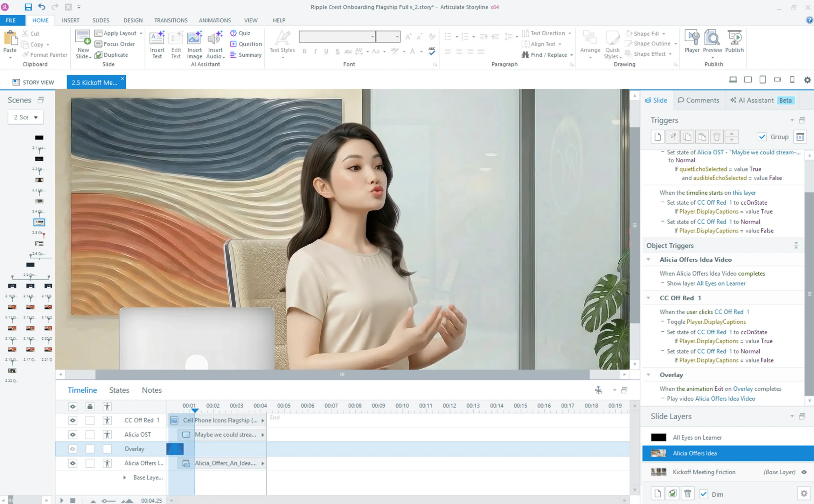Run the spell check ABC icon

432,51
